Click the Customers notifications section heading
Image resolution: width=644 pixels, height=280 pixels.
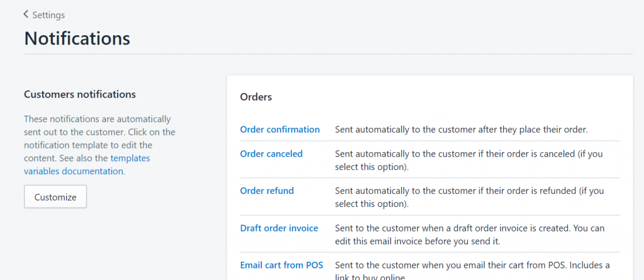point(80,94)
